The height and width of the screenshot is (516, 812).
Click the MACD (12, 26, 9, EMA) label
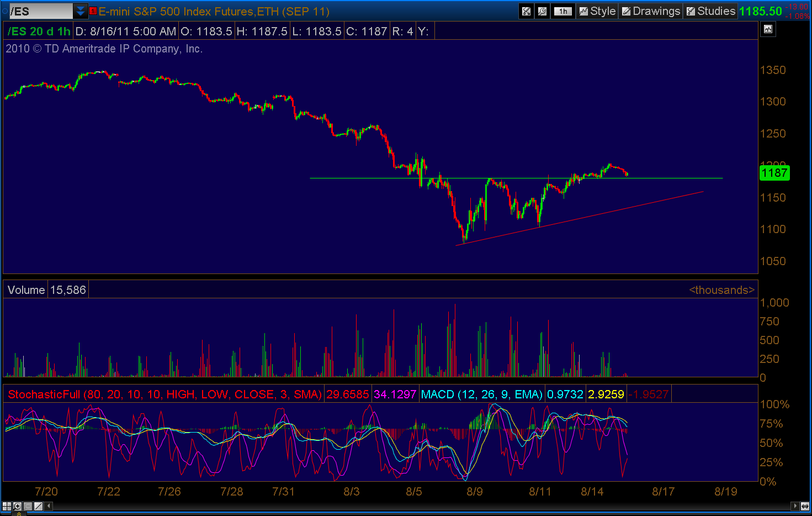(482, 394)
